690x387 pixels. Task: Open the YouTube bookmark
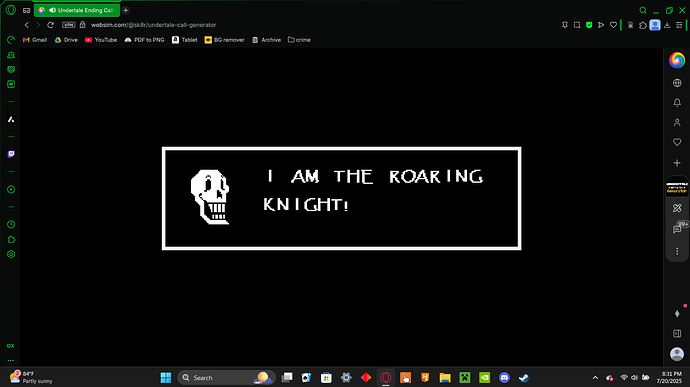pos(101,40)
